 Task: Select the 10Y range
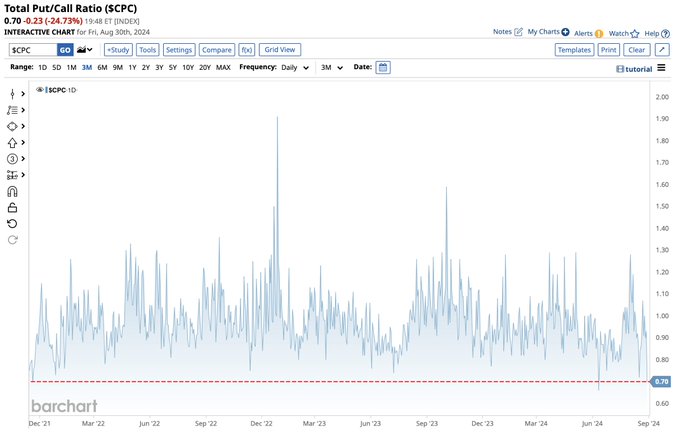[x=188, y=68]
